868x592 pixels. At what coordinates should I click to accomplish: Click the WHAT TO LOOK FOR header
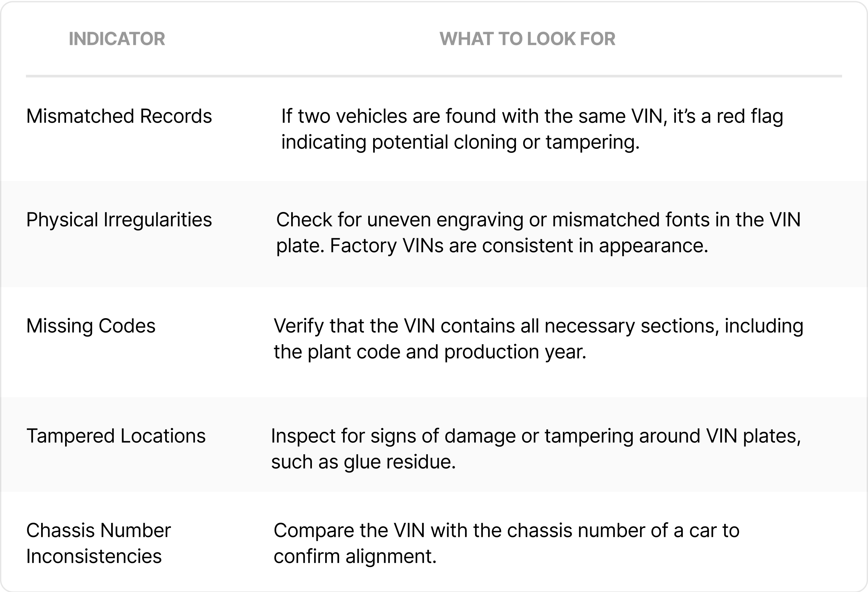pos(527,39)
